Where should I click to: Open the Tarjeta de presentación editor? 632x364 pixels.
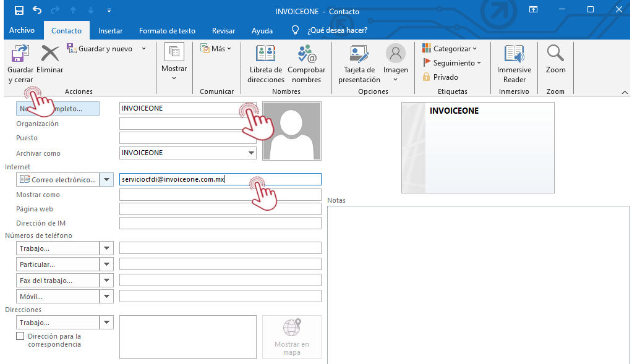359,54
